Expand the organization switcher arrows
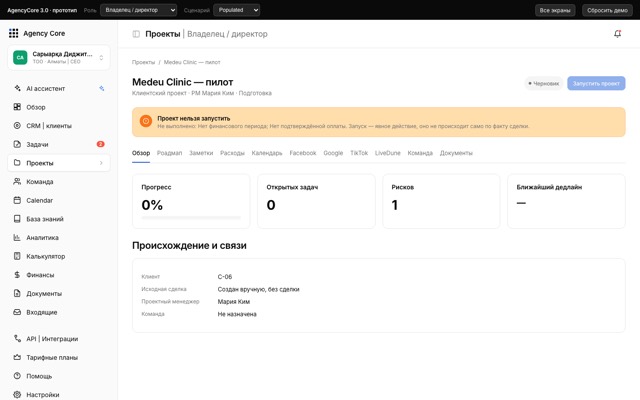The image size is (640, 400). click(101, 58)
